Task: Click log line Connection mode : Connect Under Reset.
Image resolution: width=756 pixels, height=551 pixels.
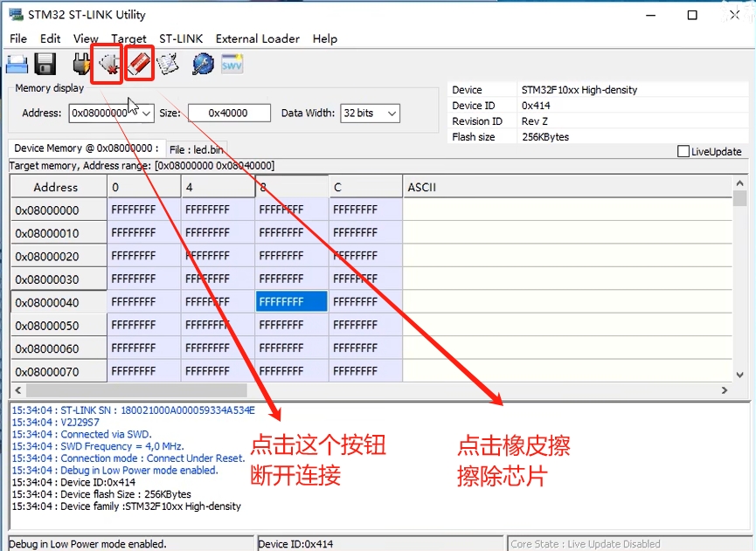Action: coord(128,458)
